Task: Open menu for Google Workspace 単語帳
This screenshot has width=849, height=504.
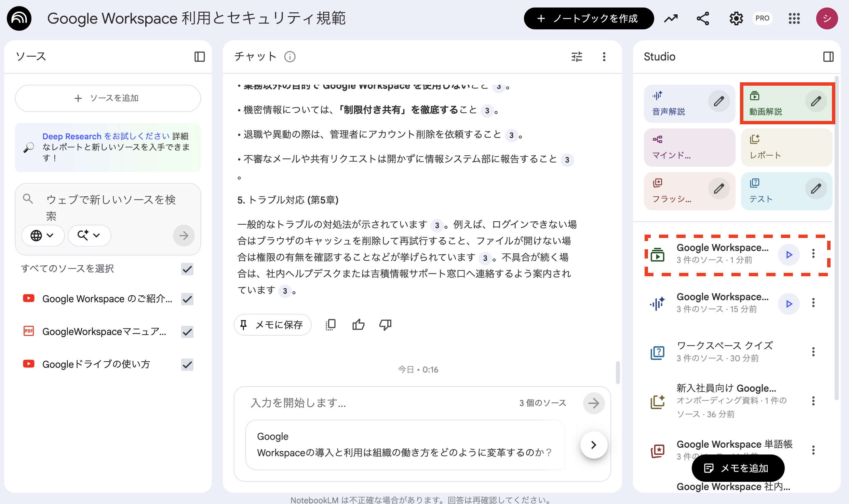Action: [813, 450]
